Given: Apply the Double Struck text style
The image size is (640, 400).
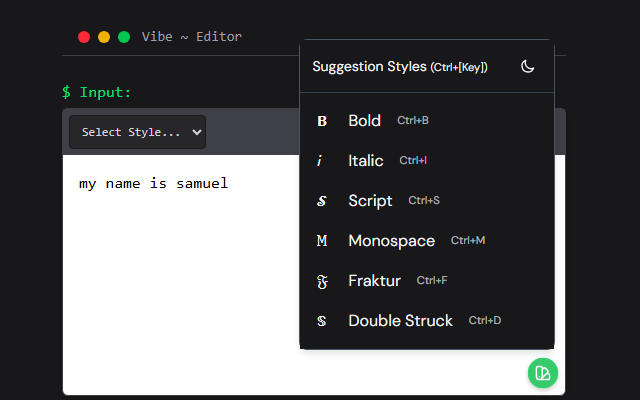Looking at the screenshot, I should pyautogui.click(x=400, y=321).
